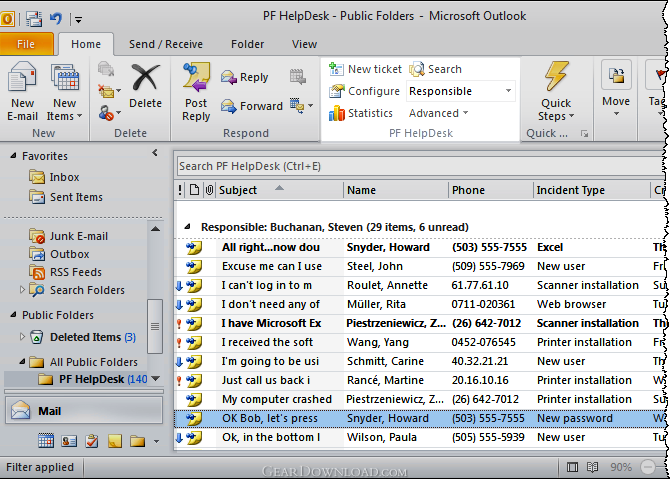
Task: Click the zoom out minus button
Action: (648, 467)
